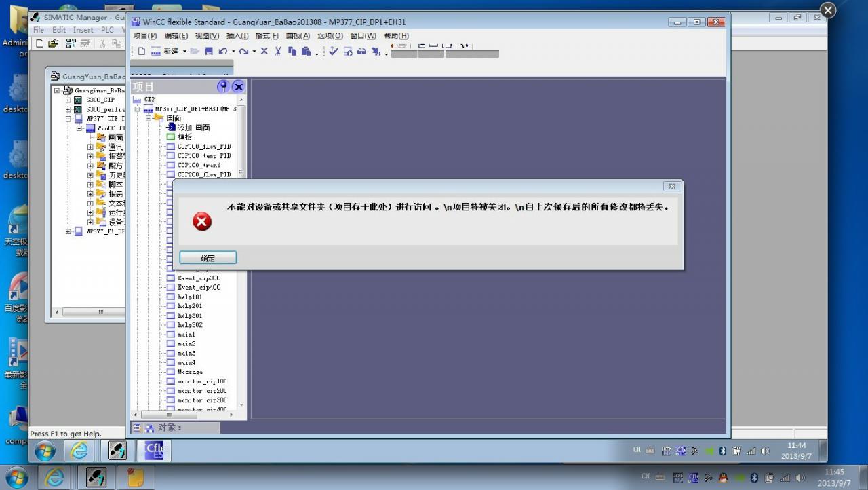
Task: Close the error dialog via title X
Action: point(671,186)
